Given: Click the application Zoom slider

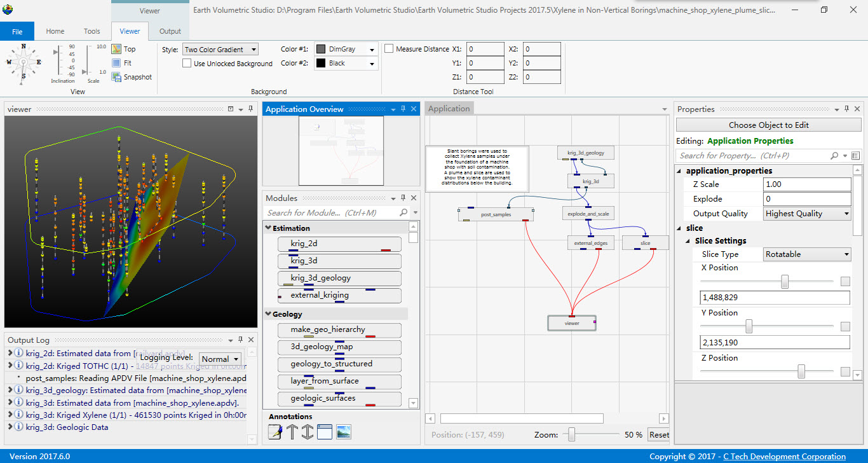Looking at the screenshot, I should (572, 434).
